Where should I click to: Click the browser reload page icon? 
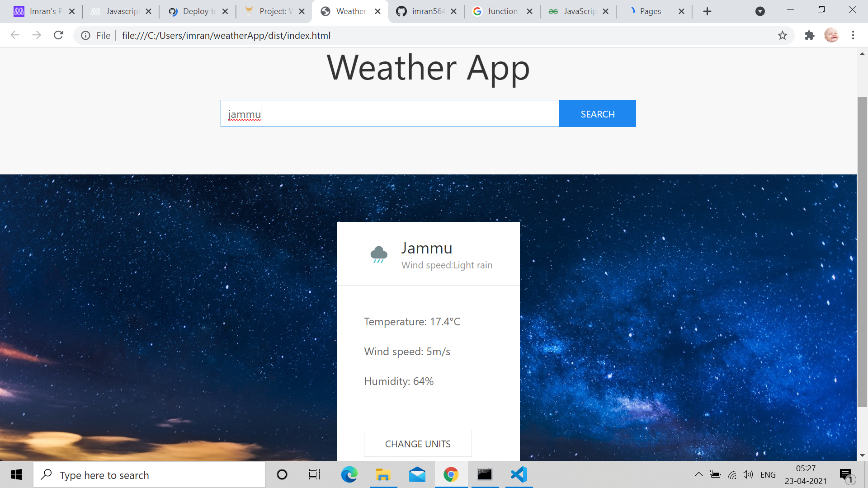(x=58, y=35)
